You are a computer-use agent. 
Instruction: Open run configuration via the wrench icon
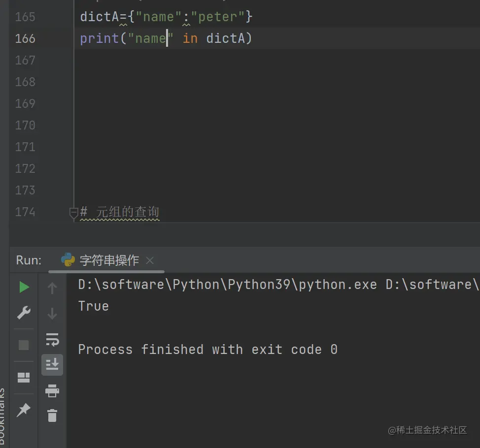click(24, 313)
